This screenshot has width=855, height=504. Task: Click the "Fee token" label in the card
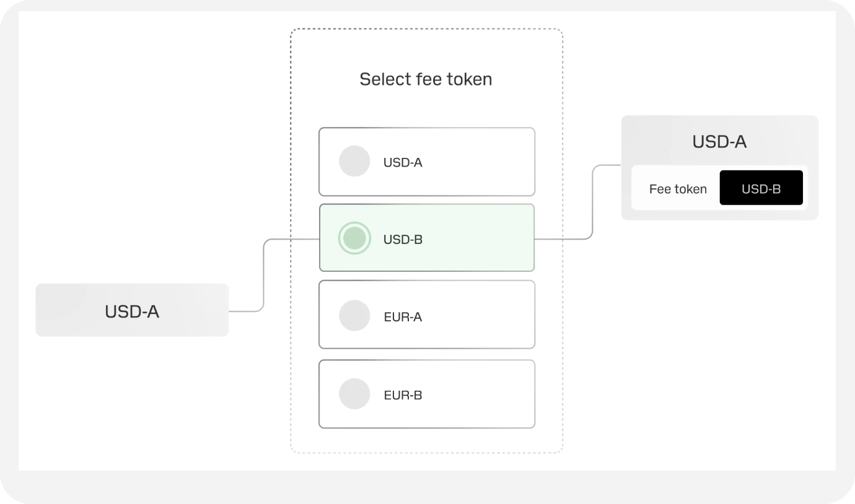(x=678, y=189)
